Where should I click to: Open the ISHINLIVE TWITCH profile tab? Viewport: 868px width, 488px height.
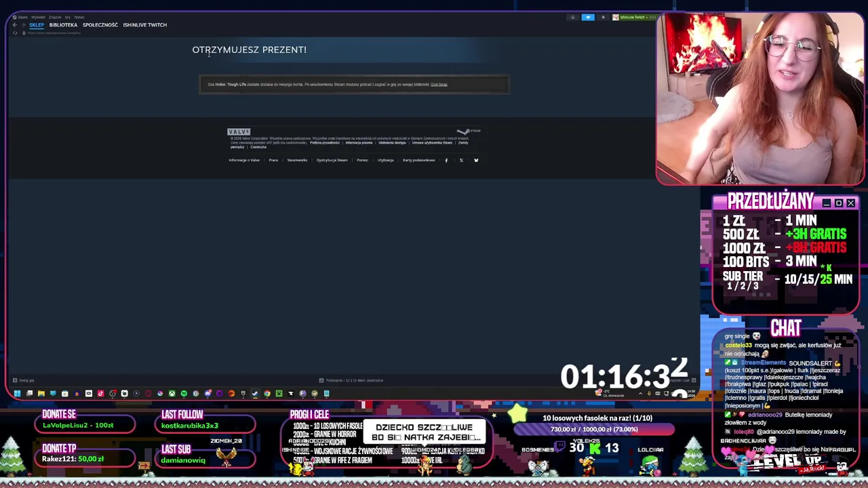coord(145,25)
